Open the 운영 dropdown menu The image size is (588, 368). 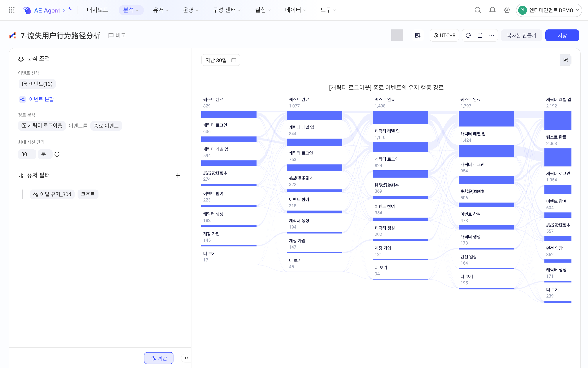(191, 10)
